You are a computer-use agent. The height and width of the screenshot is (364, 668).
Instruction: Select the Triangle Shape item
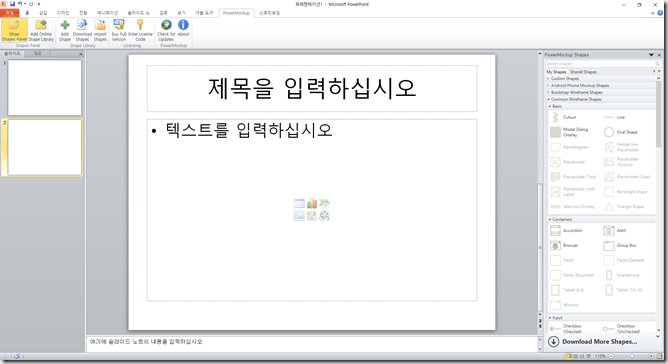pyautogui.click(x=624, y=207)
